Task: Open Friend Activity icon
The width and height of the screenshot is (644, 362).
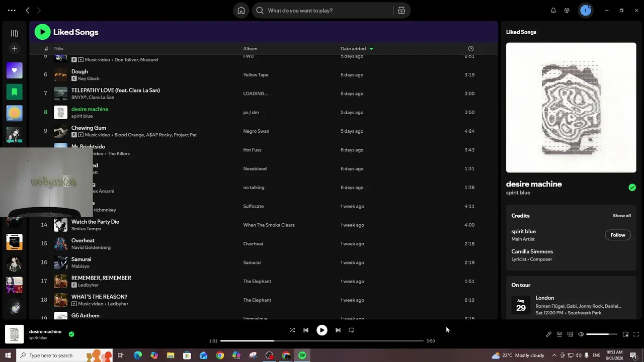Action: coord(567,11)
